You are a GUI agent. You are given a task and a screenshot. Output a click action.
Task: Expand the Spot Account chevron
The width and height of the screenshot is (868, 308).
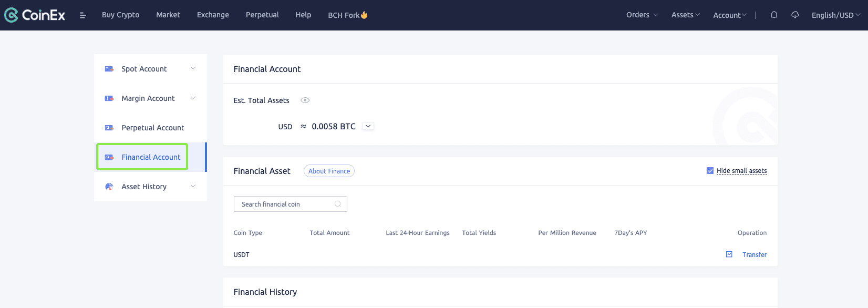(193, 69)
